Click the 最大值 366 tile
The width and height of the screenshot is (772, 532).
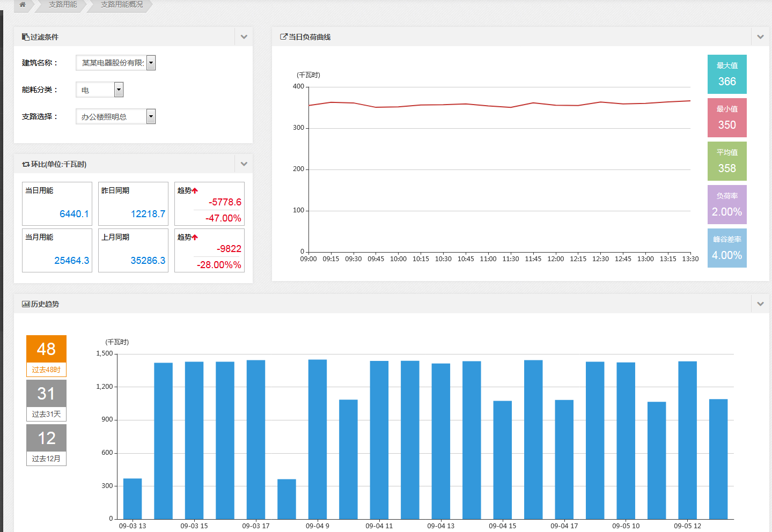pyautogui.click(x=727, y=74)
